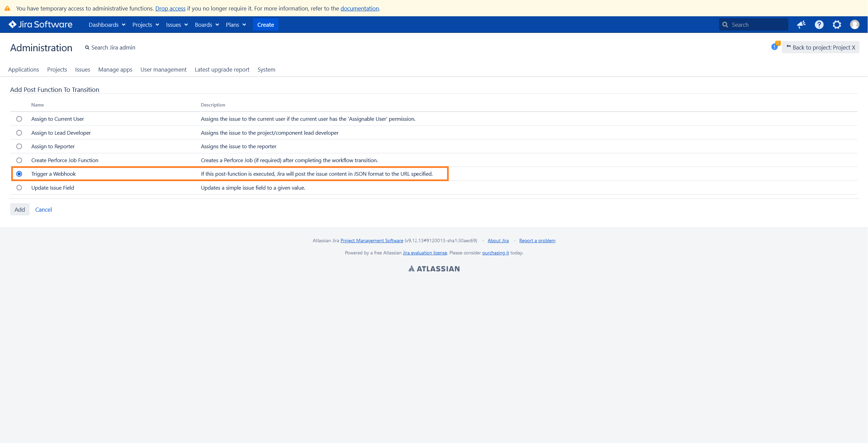
Task: Select the Update Issue Field radio button
Action: [19, 188]
